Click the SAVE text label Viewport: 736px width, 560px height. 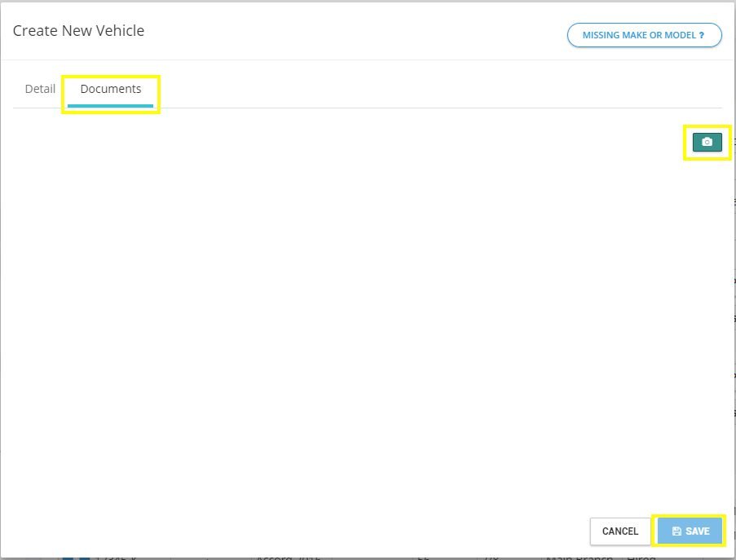click(698, 531)
